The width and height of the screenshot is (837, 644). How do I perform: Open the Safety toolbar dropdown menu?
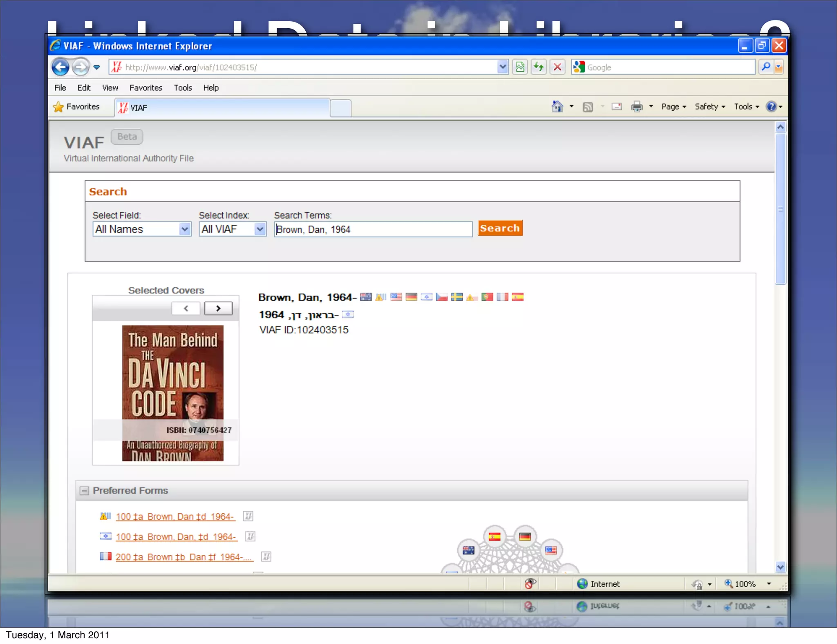coord(709,107)
